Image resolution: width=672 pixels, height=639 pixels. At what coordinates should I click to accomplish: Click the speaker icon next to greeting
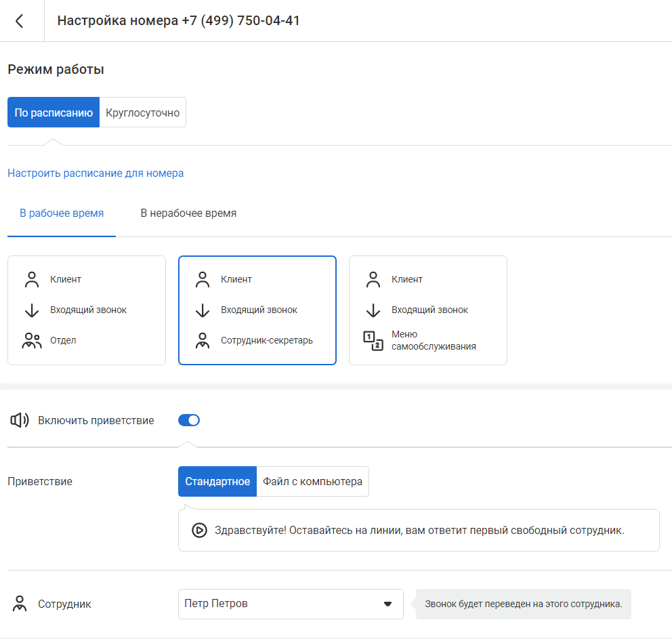[20, 421]
